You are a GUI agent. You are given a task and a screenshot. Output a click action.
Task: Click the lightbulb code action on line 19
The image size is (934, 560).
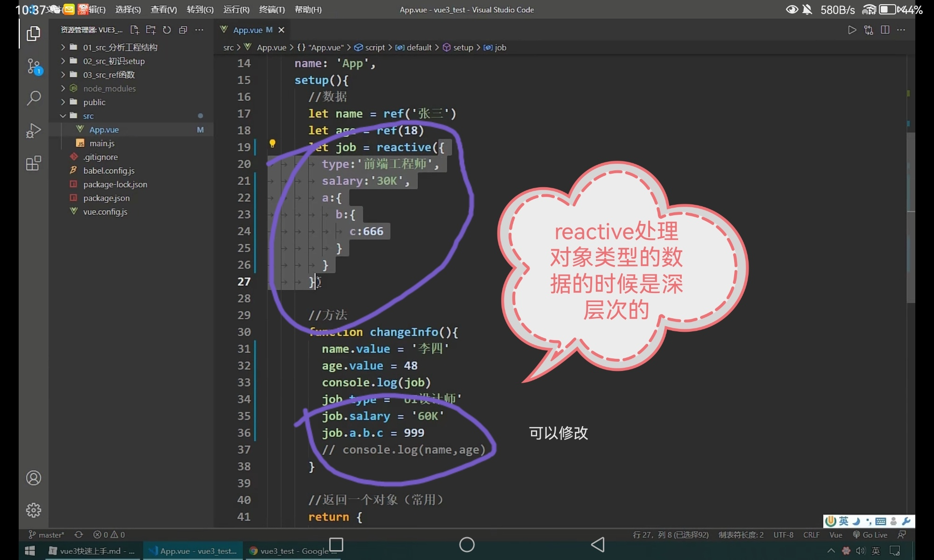272,144
